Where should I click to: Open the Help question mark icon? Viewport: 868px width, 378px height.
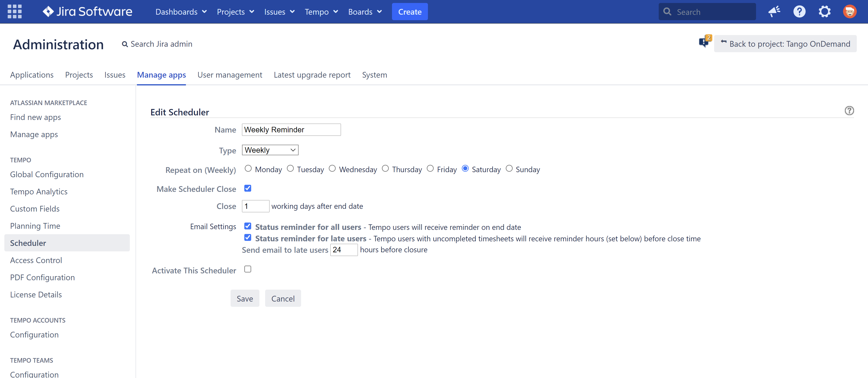(x=799, y=11)
